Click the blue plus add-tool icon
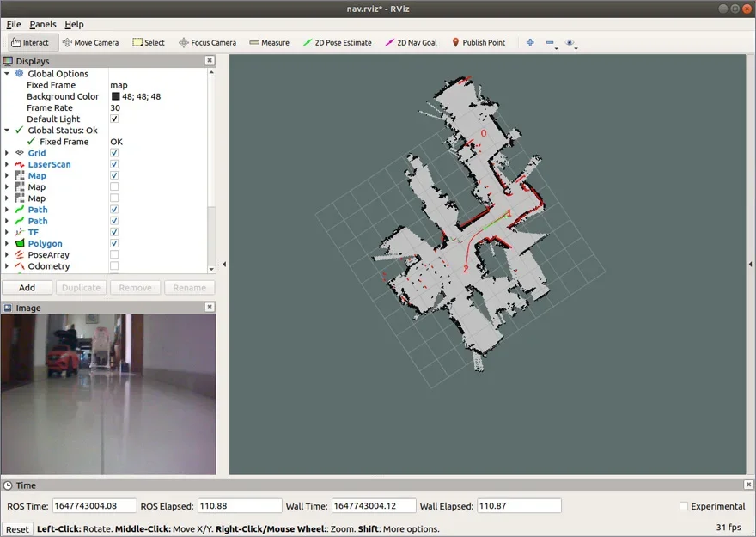 click(530, 42)
